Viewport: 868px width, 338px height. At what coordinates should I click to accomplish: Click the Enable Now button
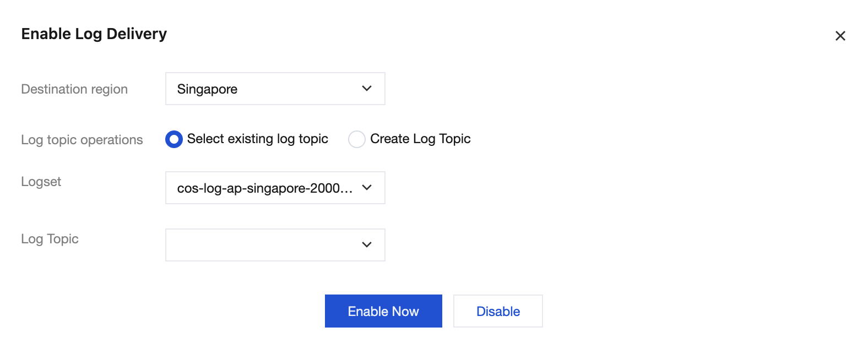[383, 311]
